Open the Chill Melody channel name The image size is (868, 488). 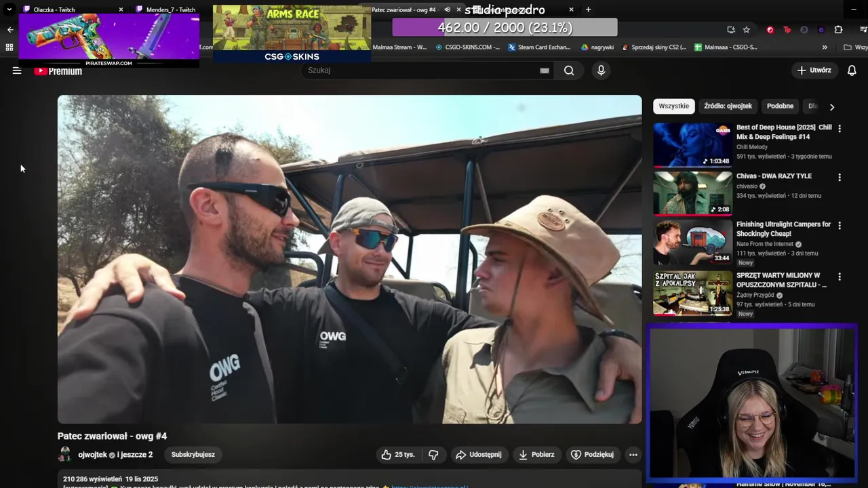tap(752, 147)
